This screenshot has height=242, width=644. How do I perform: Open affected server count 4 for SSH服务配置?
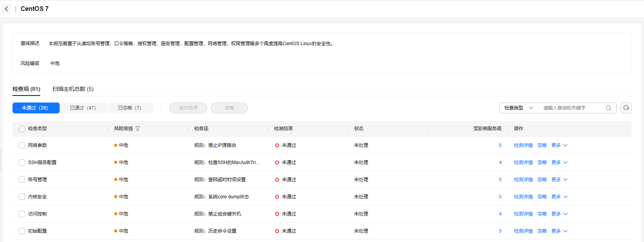[x=500, y=163]
